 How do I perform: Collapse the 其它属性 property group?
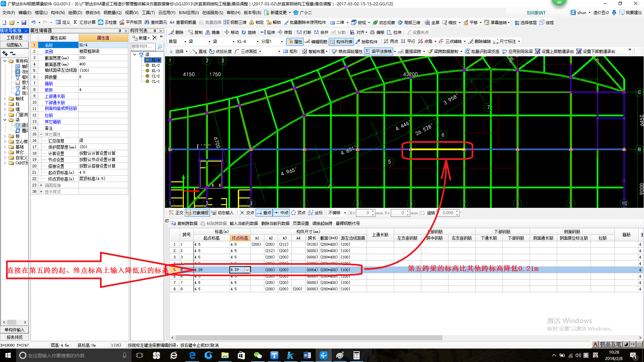41,134
